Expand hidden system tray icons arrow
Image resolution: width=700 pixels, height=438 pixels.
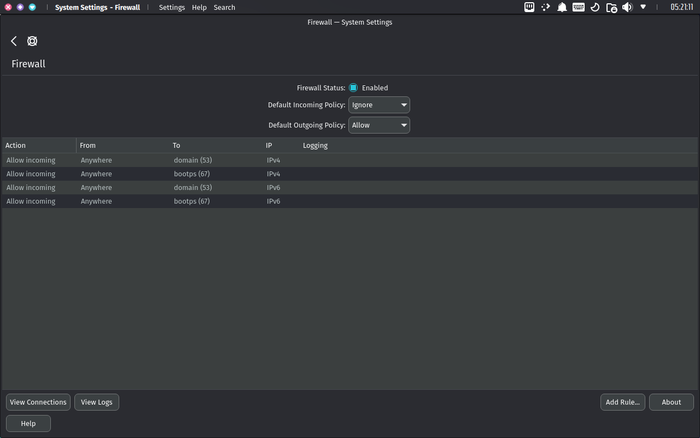pyautogui.click(x=643, y=7)
